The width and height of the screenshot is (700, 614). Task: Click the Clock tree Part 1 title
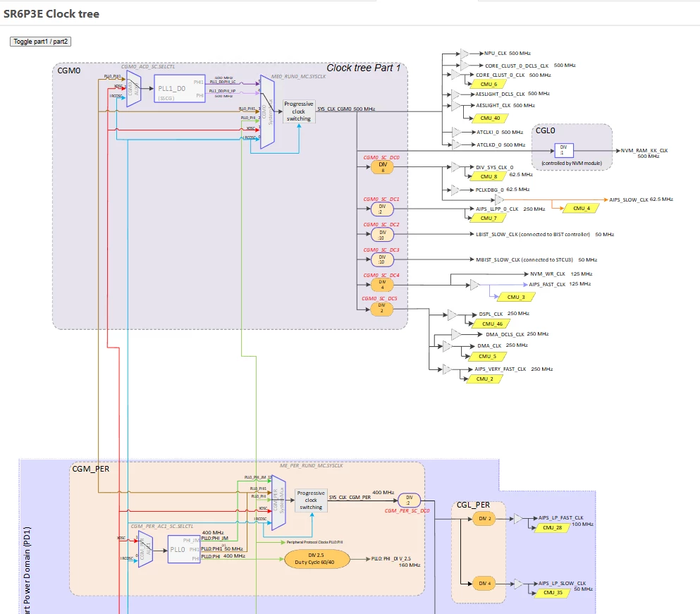click(363, 68)
